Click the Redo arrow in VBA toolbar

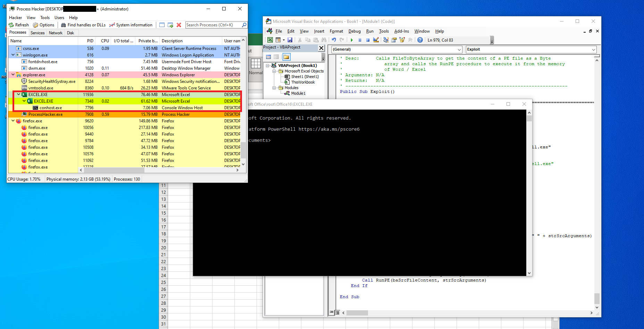coord(342,40)
